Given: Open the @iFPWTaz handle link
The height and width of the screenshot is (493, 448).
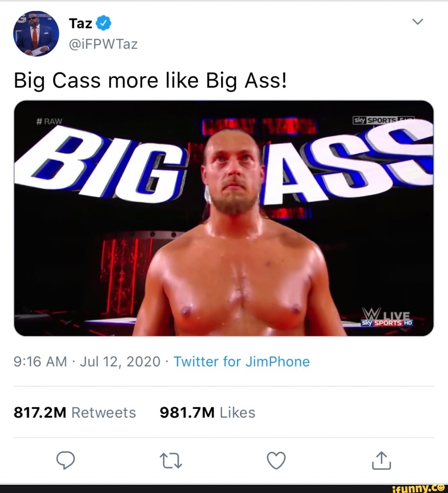Looking at the screenshot, I should (103, 44).
